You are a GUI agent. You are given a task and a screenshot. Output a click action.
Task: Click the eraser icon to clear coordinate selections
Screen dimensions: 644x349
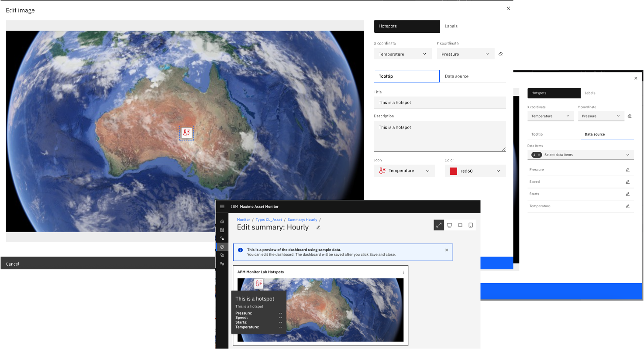(500, 54)
